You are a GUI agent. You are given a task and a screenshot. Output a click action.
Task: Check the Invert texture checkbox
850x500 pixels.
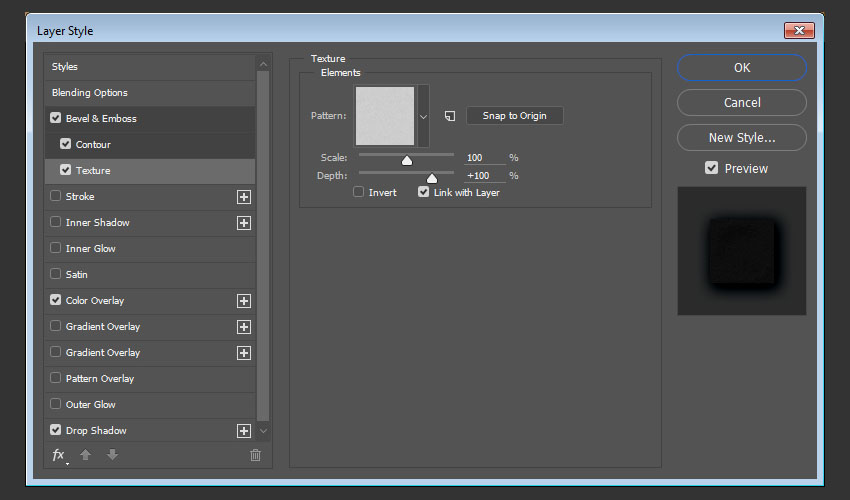[358, 192]
